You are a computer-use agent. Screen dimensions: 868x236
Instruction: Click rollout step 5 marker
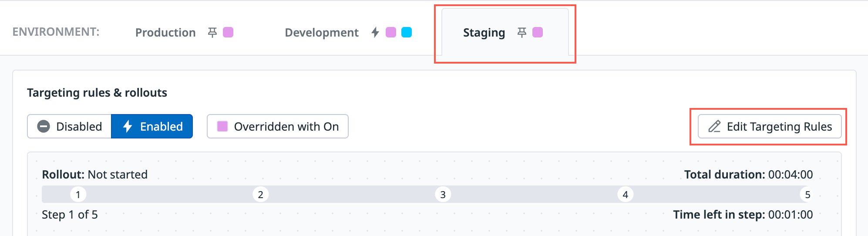807,195
